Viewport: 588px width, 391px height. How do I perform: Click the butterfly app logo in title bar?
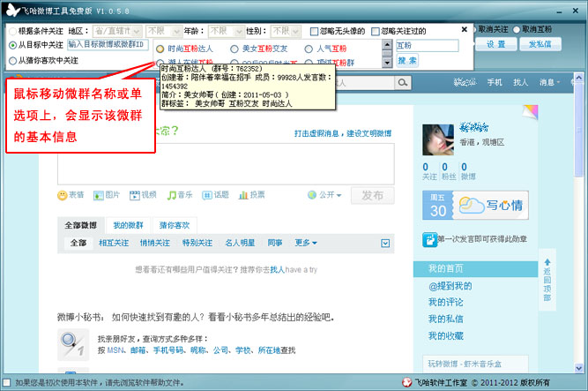12,10
